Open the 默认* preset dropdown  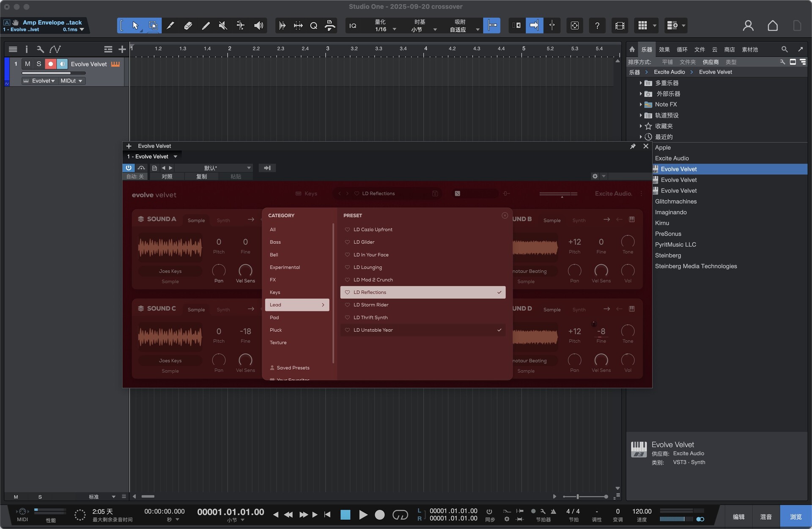(214, 168)
